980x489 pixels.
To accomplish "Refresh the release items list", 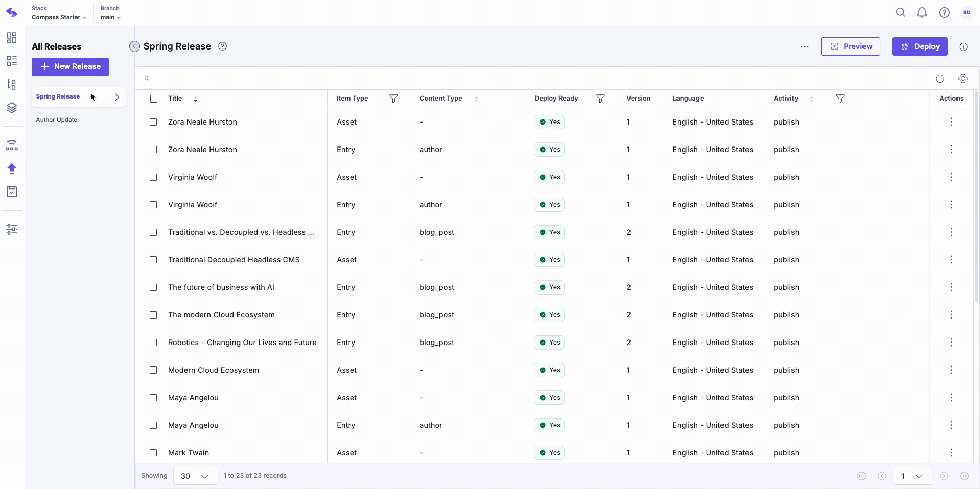I will 940,79.
